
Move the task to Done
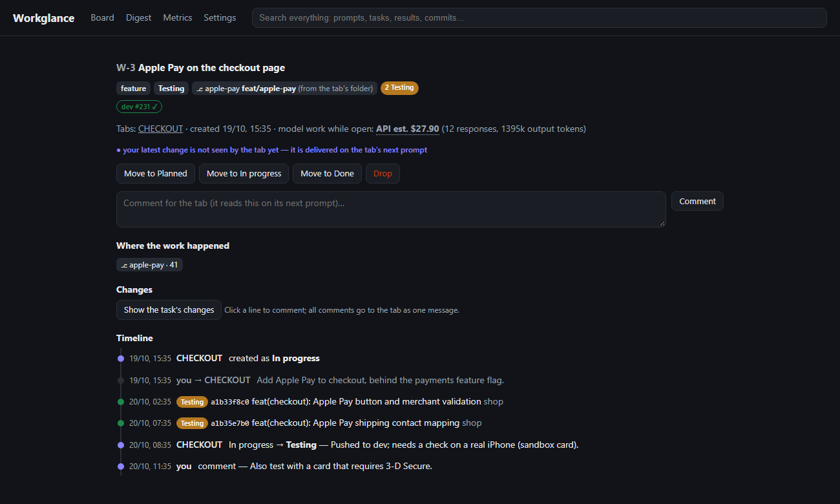point(327,173)
